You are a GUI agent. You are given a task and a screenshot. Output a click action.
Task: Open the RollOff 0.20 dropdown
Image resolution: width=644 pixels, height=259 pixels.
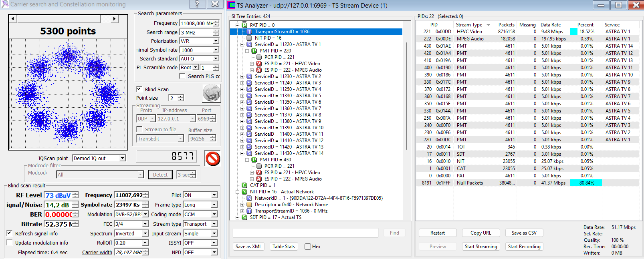(145, 243)
